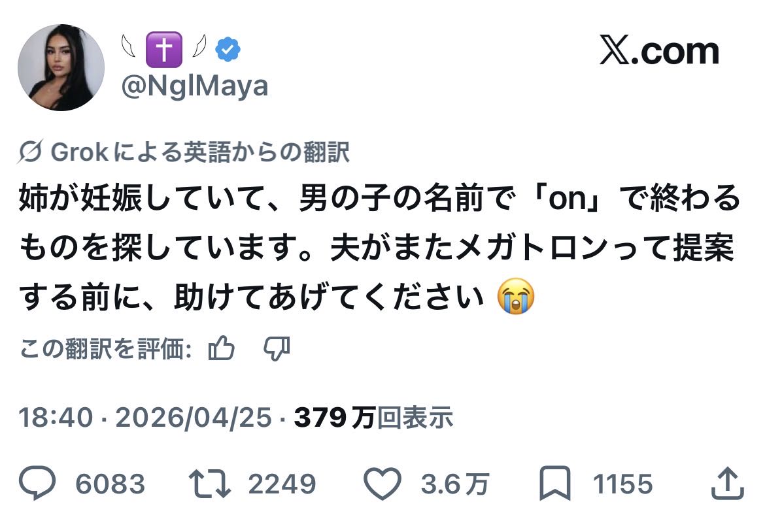Image resolution: width=765 pixels, height=532 pixels.
Task: Click the blue verified badge
Action: click(x=228, y=50)
